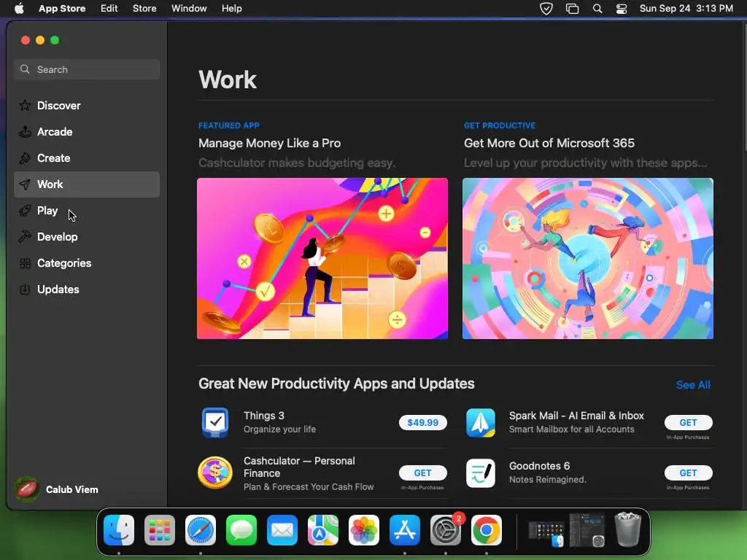This screenshot has height=560, width=747.
Task: Select the Work paper plane icon
Action: [x=25, y=184]
